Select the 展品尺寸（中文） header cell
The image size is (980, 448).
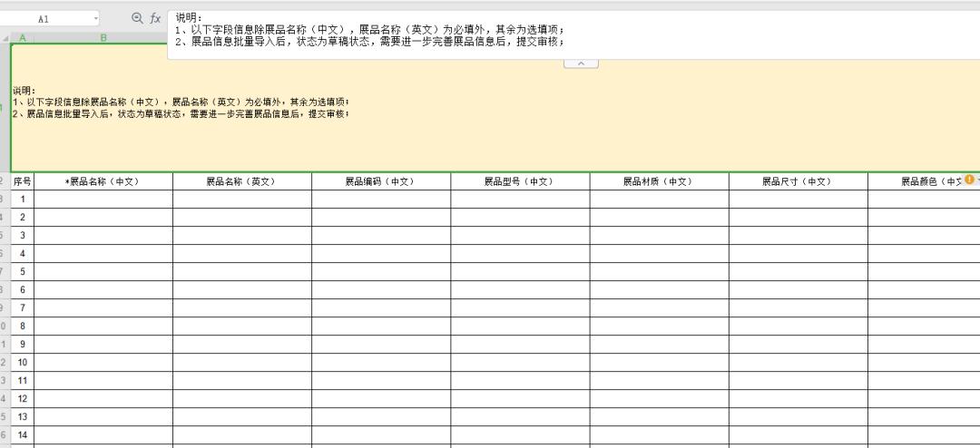798,181
